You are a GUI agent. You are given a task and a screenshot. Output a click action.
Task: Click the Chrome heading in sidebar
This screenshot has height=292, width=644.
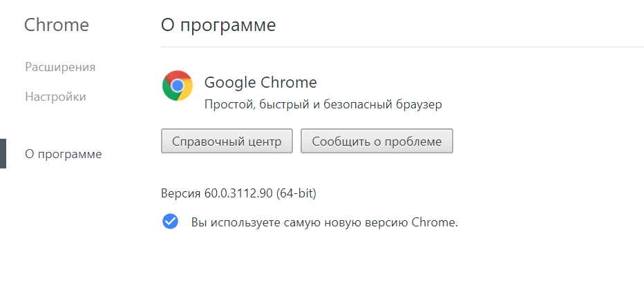click(x=57, y=26)
